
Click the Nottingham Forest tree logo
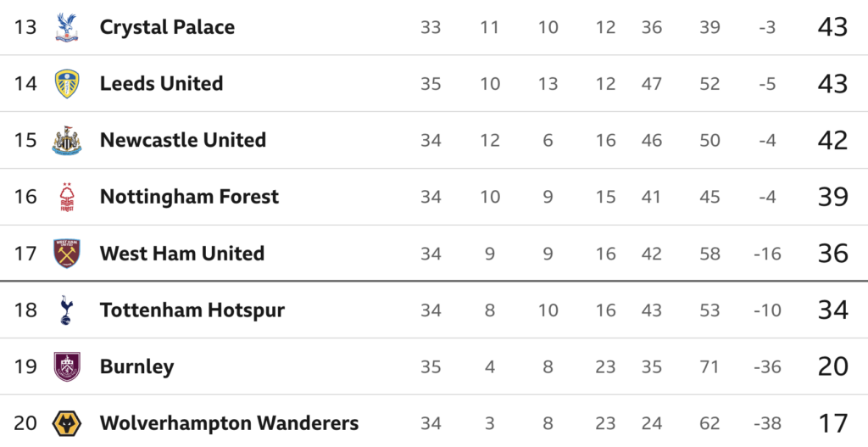pos(66,197)
